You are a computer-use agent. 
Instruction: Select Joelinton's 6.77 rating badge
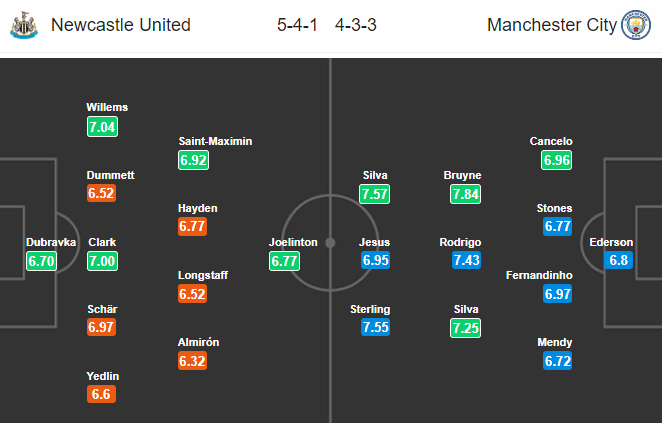coord(285,261)
